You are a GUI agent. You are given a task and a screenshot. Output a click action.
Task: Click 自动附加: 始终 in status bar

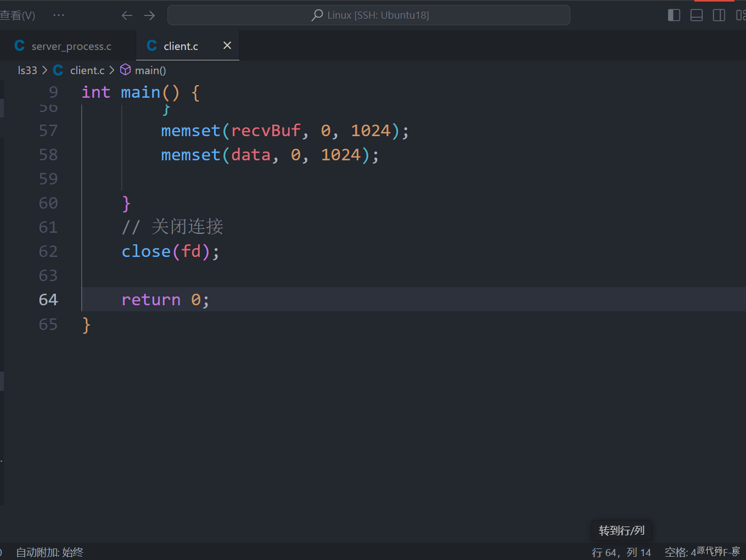(49, 552)
